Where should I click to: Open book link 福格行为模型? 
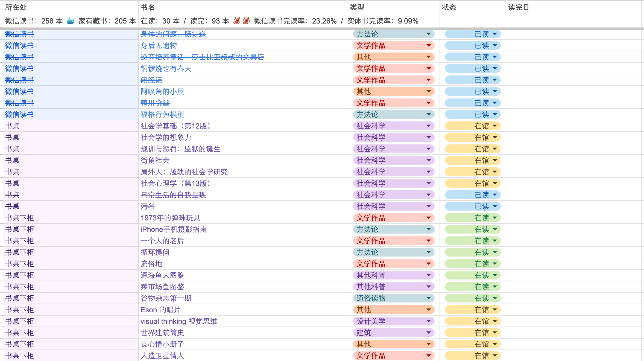pos(162,115)
